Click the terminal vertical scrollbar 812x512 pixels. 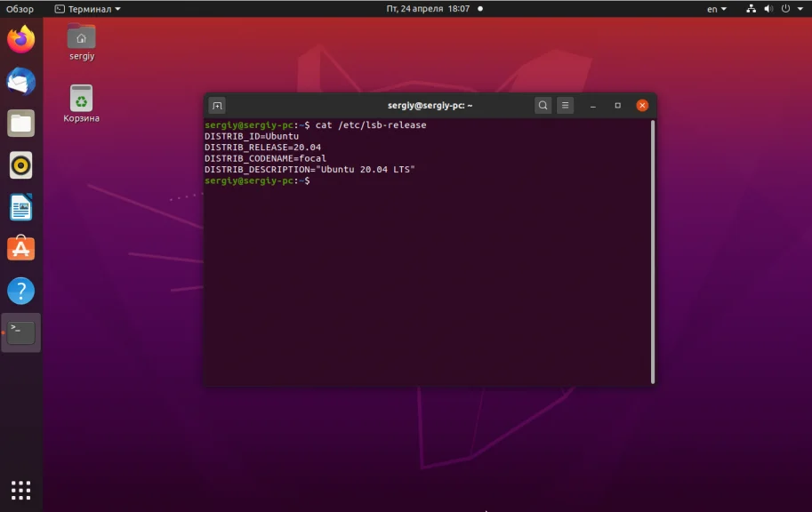(x=653, y=249)
